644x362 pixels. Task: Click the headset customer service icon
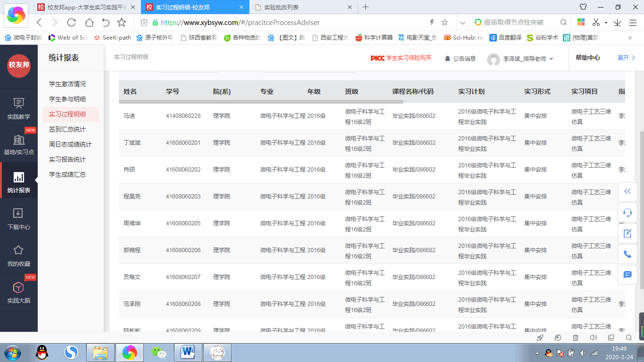[x=627, y=213]
